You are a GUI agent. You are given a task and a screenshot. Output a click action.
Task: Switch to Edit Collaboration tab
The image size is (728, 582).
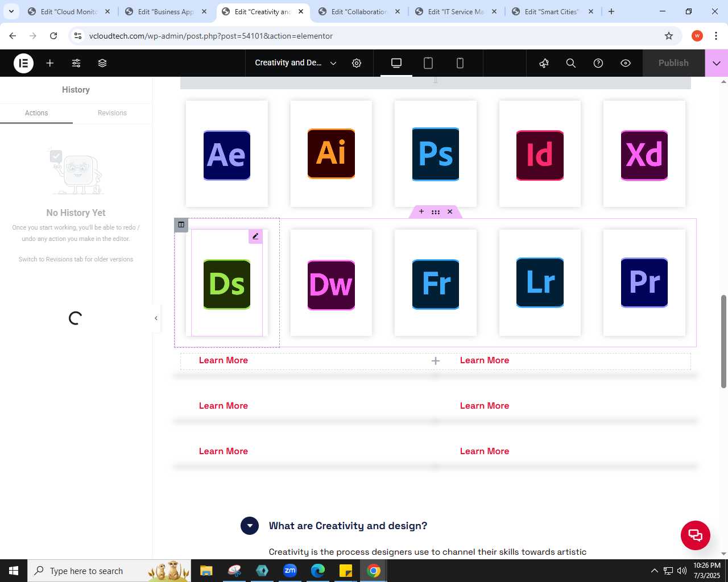(359, 11)
